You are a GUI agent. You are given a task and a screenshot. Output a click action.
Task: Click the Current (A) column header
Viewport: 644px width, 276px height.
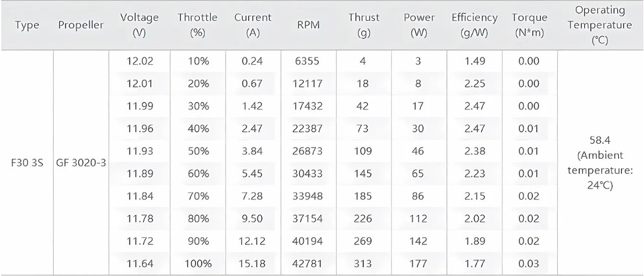(252, 25)
